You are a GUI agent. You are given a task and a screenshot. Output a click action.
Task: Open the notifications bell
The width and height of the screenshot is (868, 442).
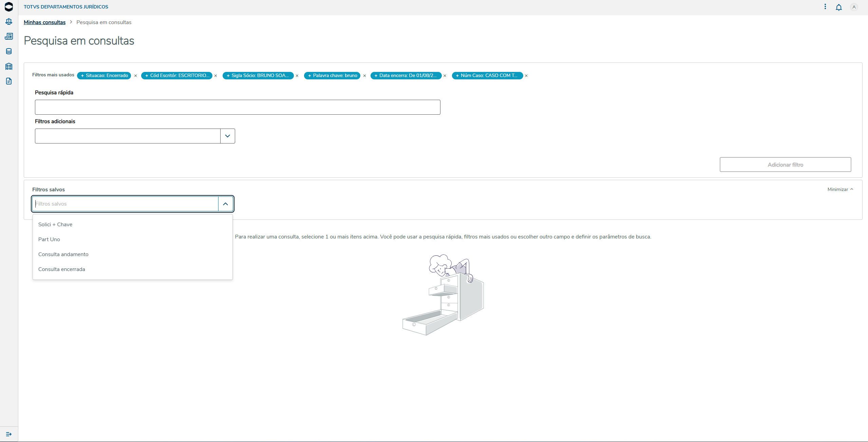(838, 7)
